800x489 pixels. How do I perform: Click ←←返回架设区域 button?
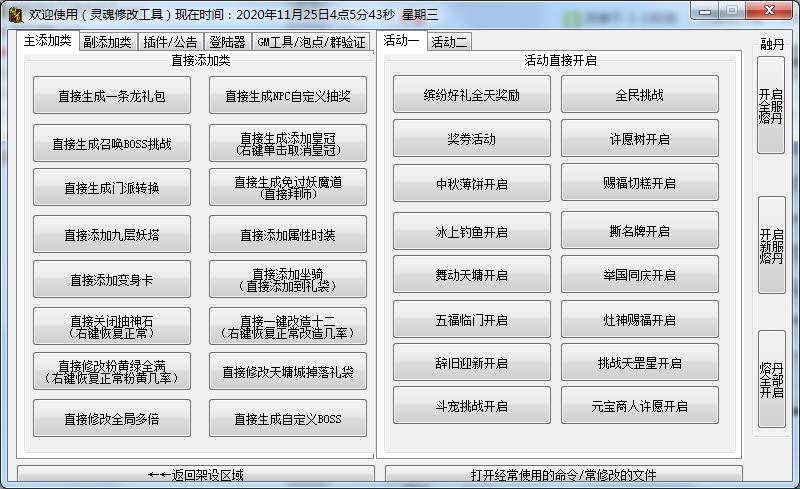[196, 475]
